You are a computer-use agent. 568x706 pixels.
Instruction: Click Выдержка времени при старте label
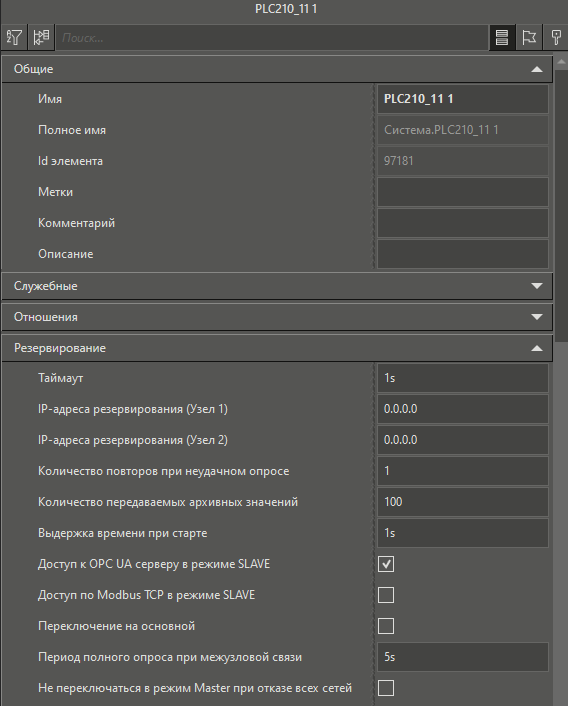tap(123, 533)
